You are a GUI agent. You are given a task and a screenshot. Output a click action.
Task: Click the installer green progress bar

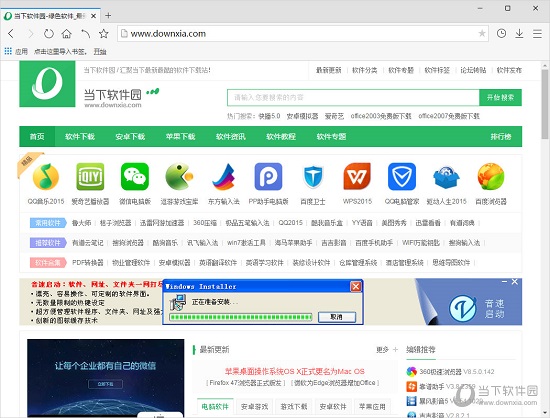(241, 317)
